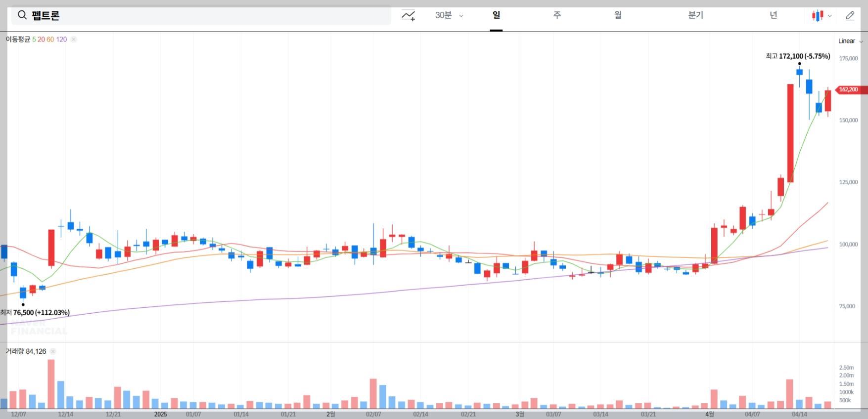Click the 5-day moving average value
This screenshot has height=419, width=868.
[x=34, y=40]
